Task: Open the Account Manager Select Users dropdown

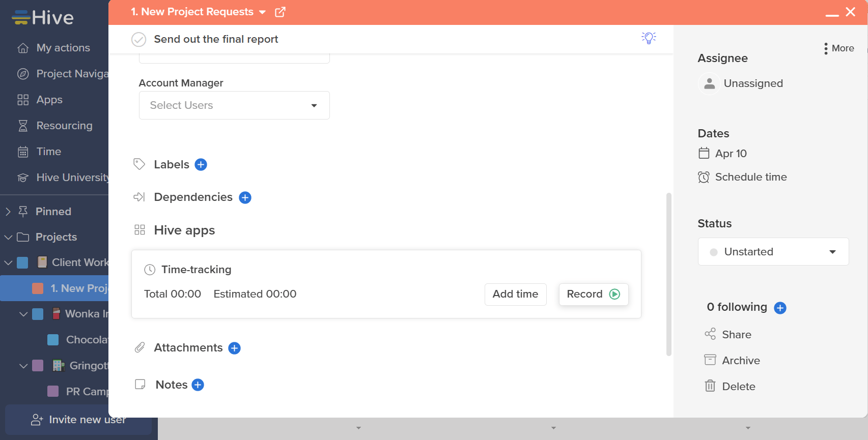Action: point(234,105)
